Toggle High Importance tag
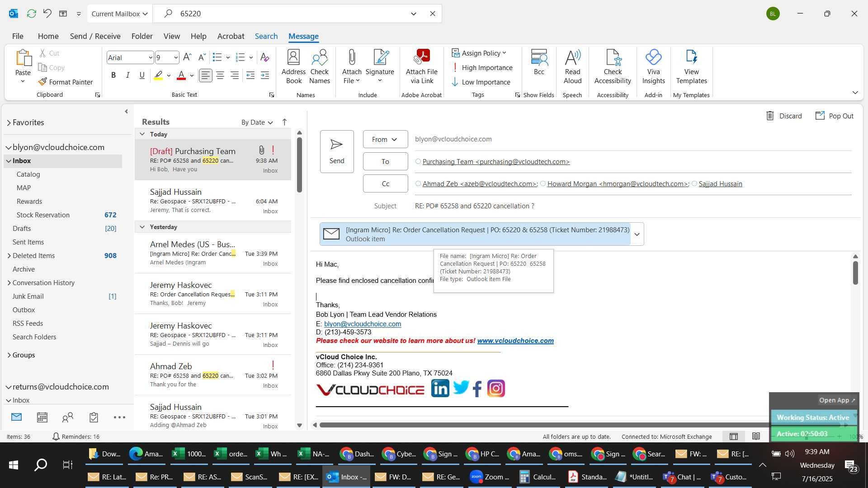Image resolution: width=868 pixels, height=488 pixels. 482,68
